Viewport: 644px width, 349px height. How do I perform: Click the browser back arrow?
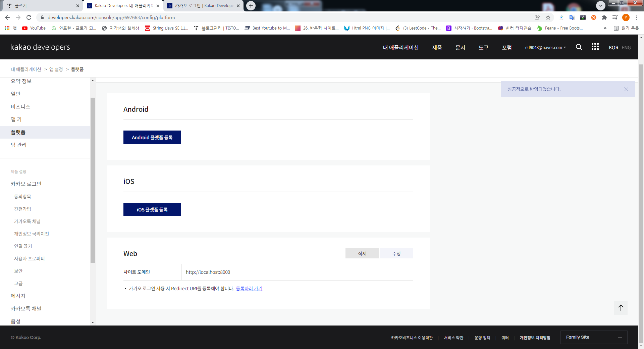7,17
